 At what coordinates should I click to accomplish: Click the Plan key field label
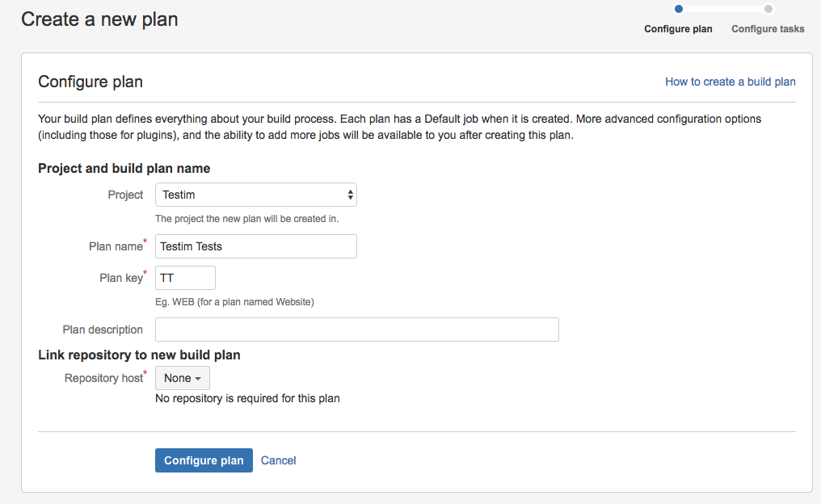pos(121,278)
